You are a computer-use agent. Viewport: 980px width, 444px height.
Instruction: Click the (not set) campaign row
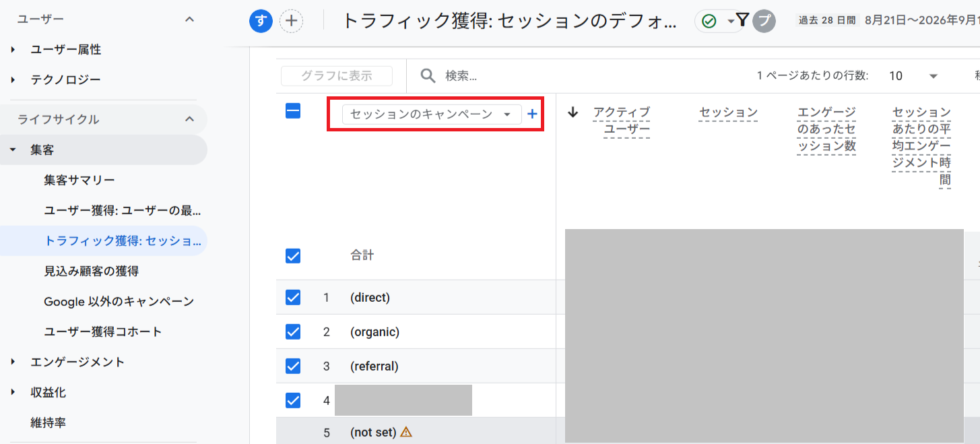coord(373,433)
